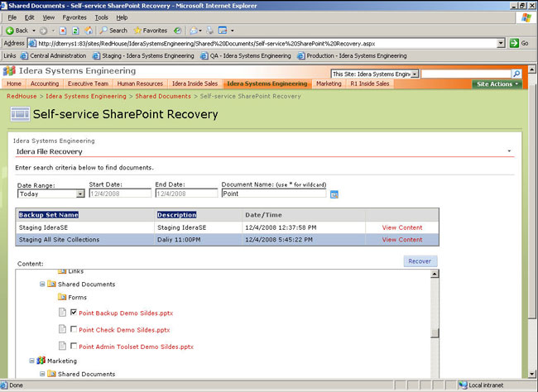The image size is (538, 392).
Task: Click page scrollbar down arrow
Action: pyautogui.click(x=532, y=374)
